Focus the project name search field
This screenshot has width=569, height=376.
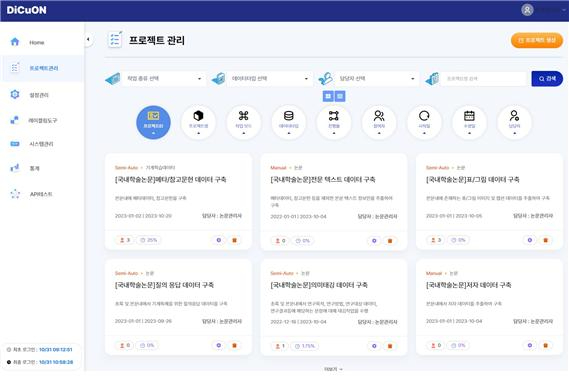pyautogui.click(x=483, y=79)
